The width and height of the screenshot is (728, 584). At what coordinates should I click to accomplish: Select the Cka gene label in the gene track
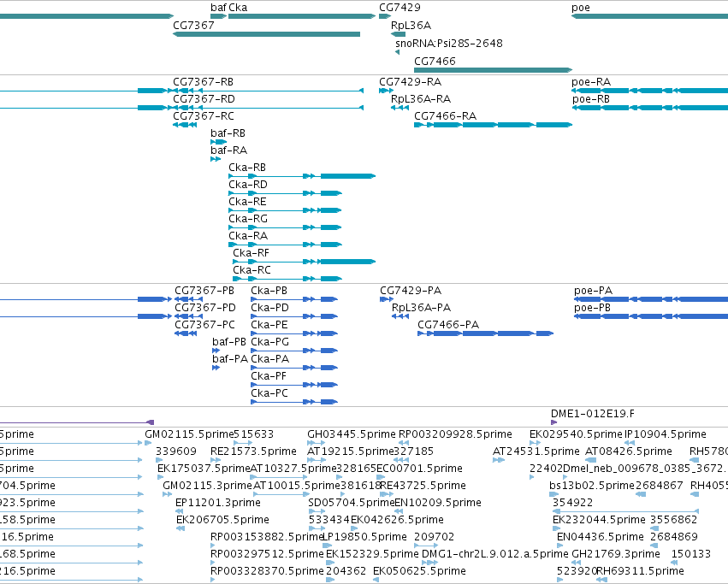238,8
